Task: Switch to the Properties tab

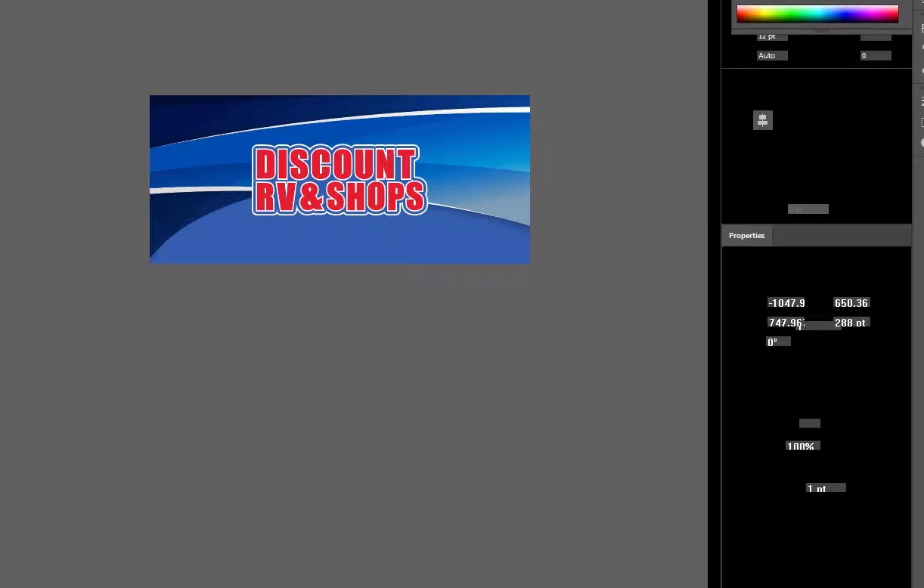Action: (746, 236)
